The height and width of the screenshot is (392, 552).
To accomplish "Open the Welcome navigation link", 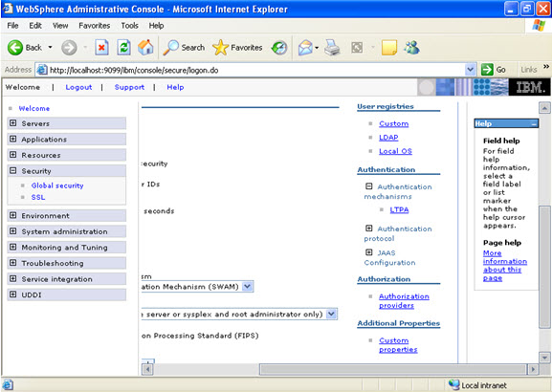I will pyautogui.click(x=34, y=108).
